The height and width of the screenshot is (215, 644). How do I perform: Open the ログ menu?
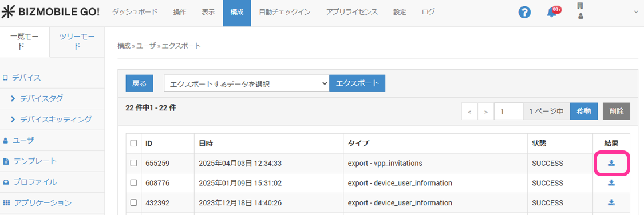pos(428,13)
